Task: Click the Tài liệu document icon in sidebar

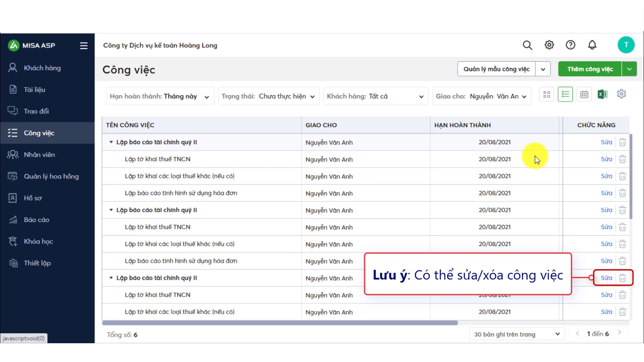Action: (13, 90)
